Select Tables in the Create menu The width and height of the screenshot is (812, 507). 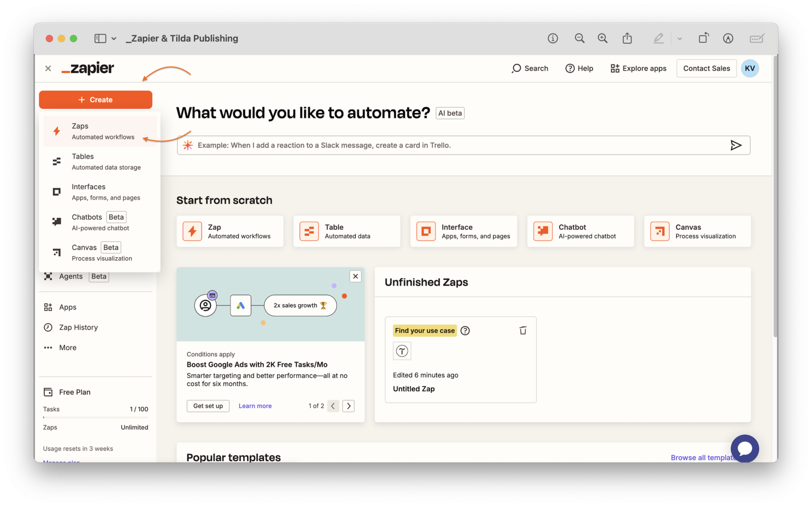[100, 161]
